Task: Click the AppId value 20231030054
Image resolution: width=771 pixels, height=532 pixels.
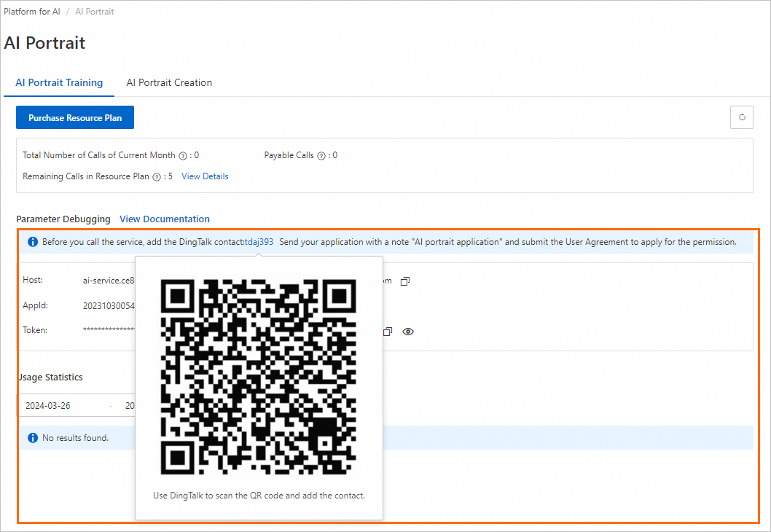Action: pos(109,306)
